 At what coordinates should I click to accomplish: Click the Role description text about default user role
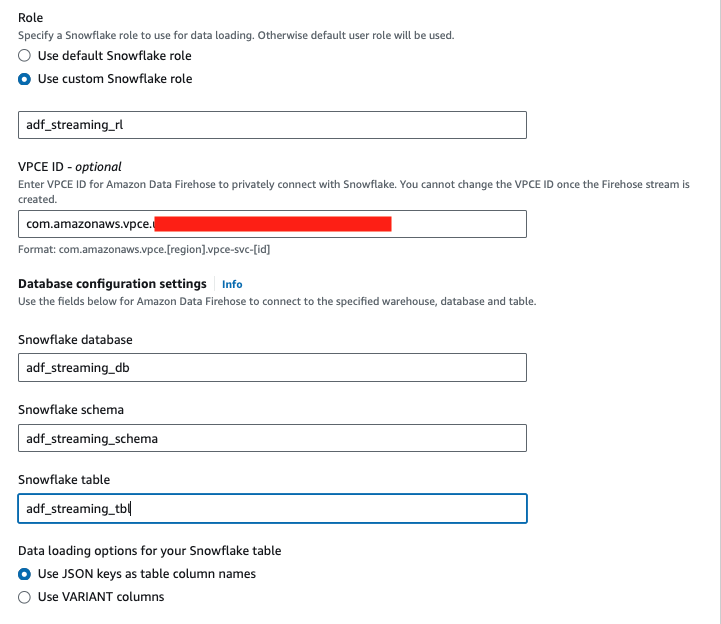pos(236,36)
